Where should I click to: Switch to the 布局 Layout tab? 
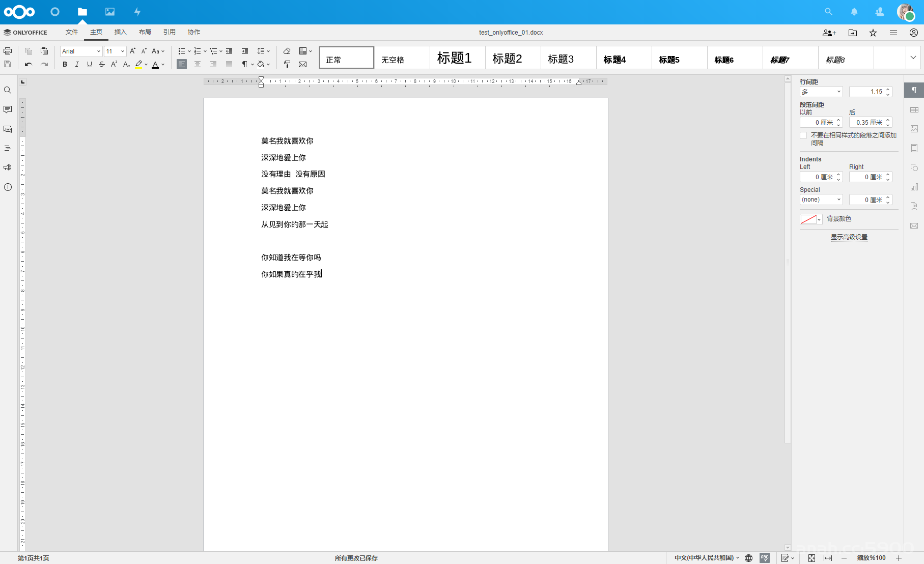[x=145, y=32]
